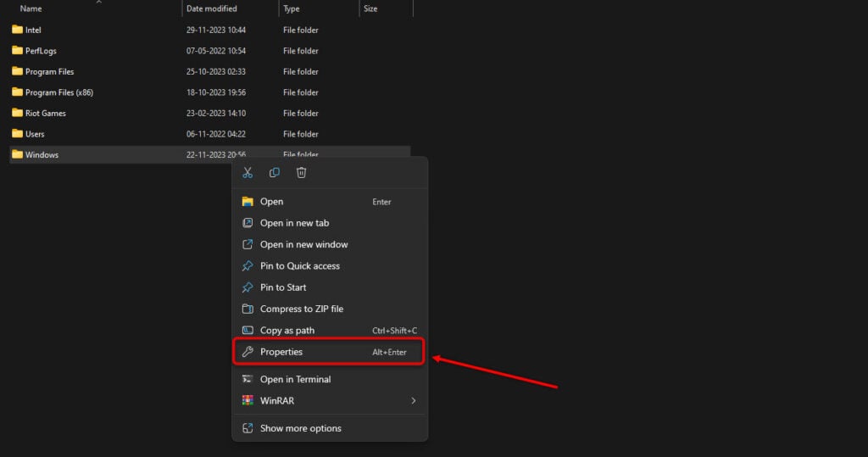
Task: Select Open in new tab
Action: coord(330,223)
